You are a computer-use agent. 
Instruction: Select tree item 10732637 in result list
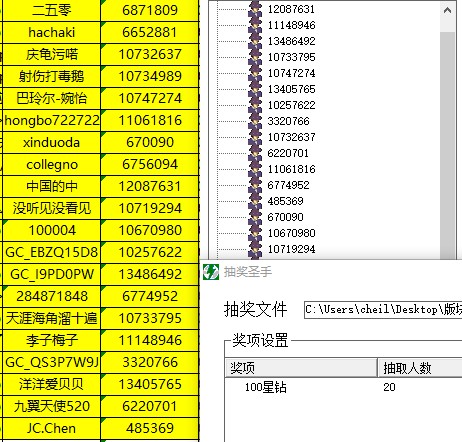pyautogui.click(x=291, y=137)
